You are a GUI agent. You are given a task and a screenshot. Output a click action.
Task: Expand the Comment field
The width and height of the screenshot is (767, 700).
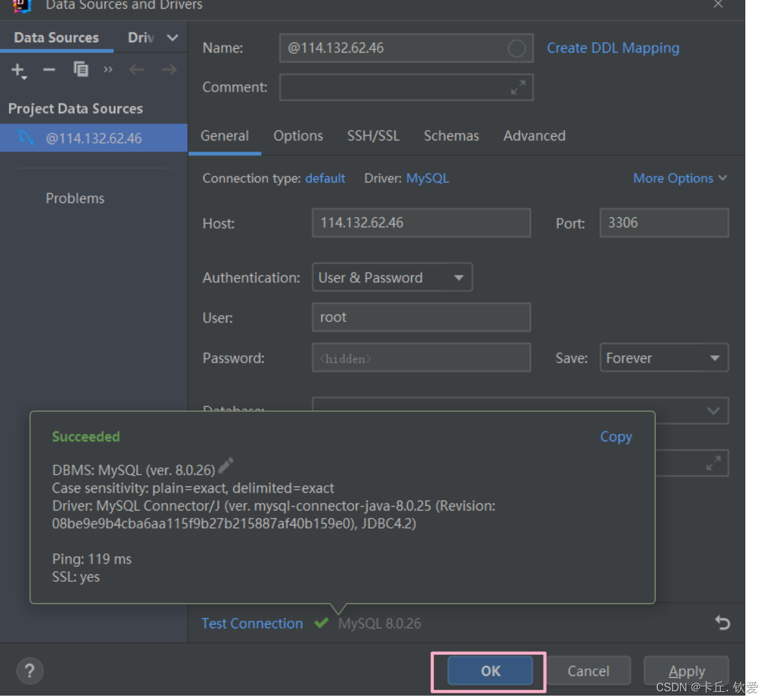tap(518, 88)
